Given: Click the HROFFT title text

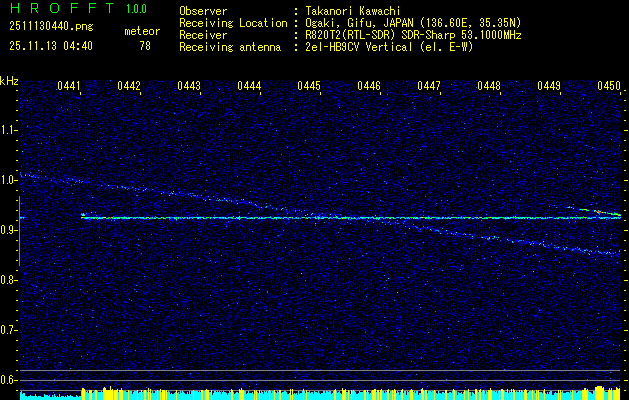Looking at the screenshot, I should 56,9.
